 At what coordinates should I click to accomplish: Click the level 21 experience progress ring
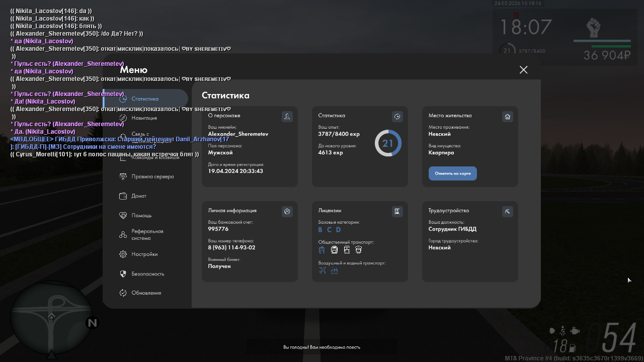(388, 143)
